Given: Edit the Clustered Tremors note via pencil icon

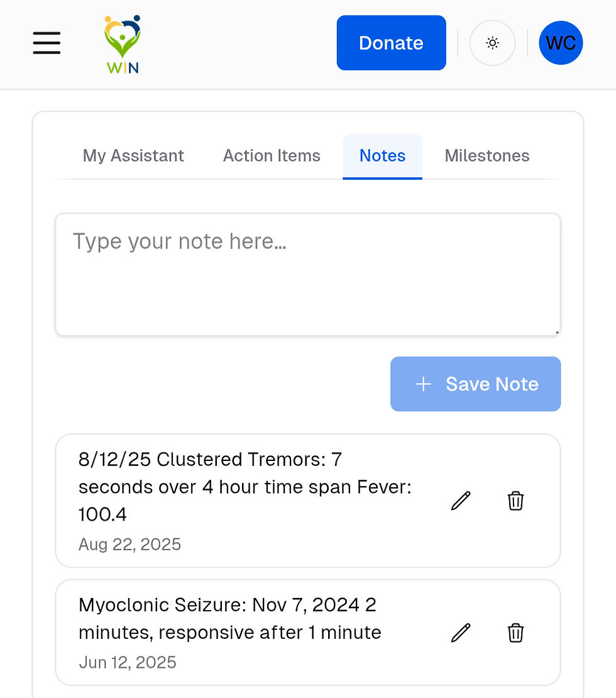Looking at the screenshot, I should click(x=461, y=501).
